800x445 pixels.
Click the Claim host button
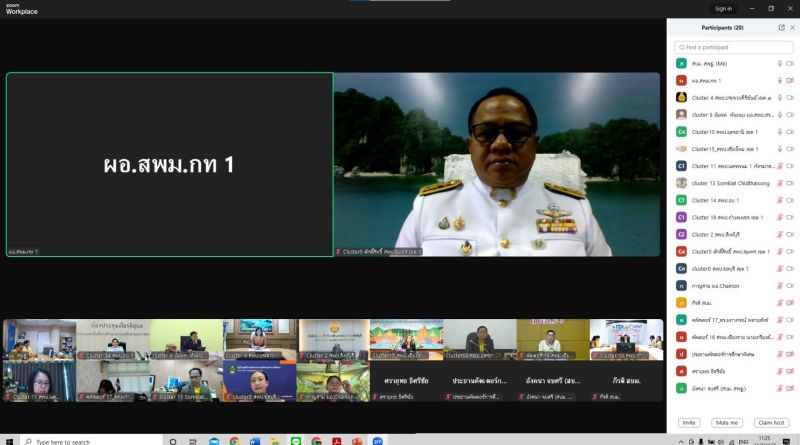click(x=771, y=423)
